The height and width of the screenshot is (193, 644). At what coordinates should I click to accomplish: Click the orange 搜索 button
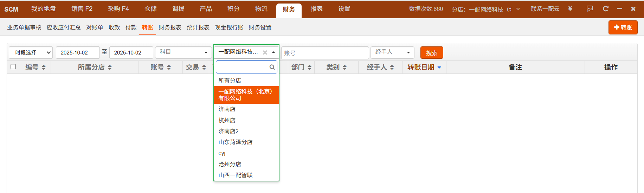[431, 53]
